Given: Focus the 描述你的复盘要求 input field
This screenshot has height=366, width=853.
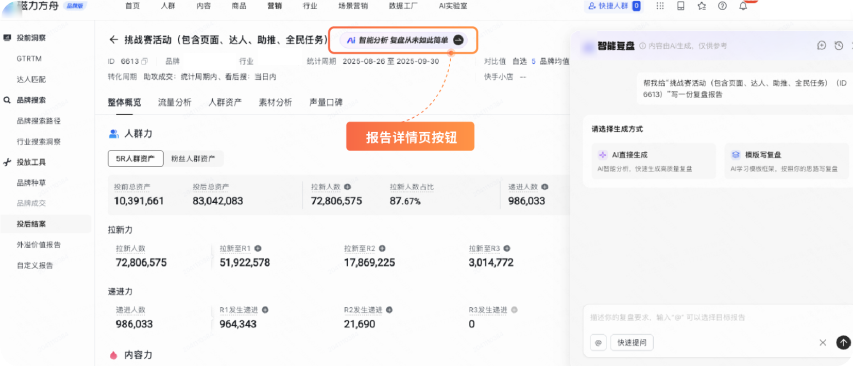Looking at the screenshot, I should 718,317.
